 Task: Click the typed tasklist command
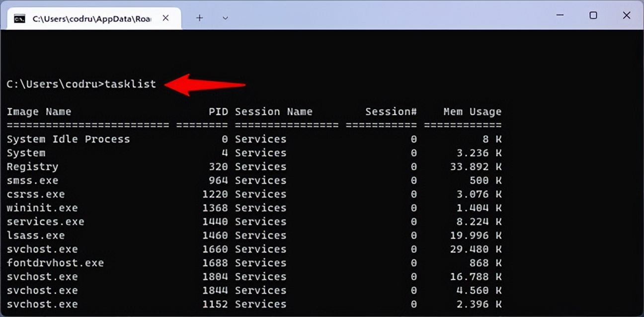[130, 84]
